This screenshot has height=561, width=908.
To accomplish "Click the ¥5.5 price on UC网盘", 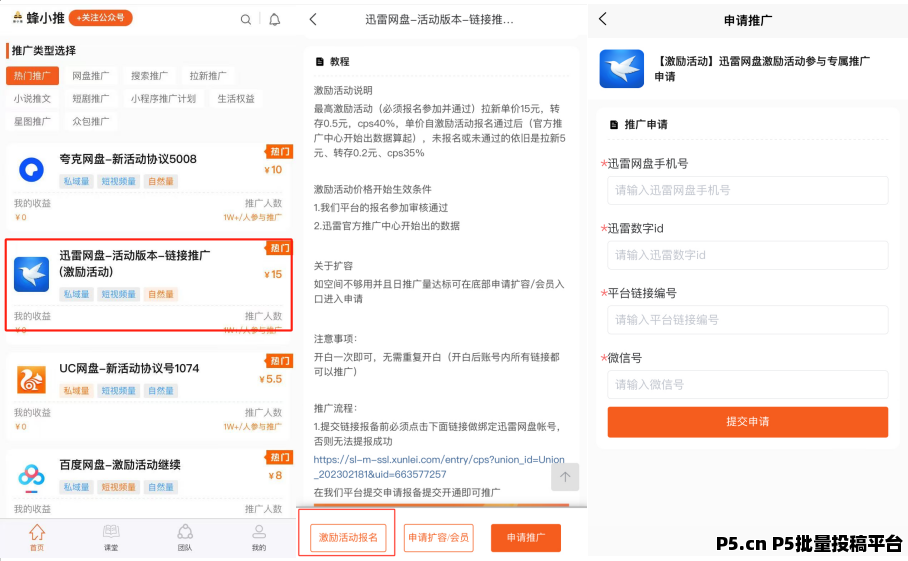I will click(x=270, y=379).
